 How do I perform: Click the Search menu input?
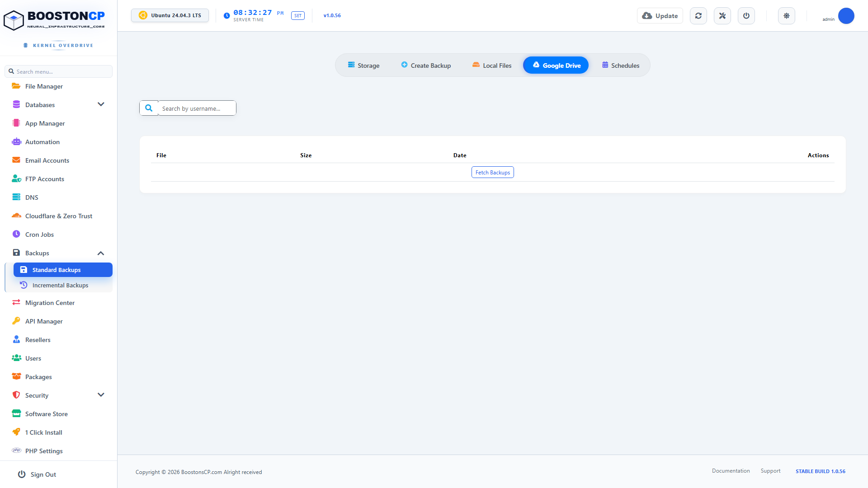point(59,71)
